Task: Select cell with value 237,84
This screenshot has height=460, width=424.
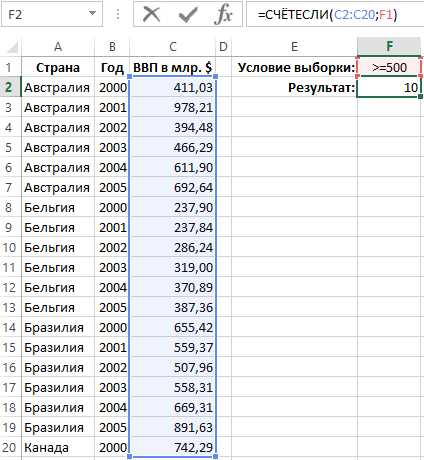Action: tap(173, 227)
